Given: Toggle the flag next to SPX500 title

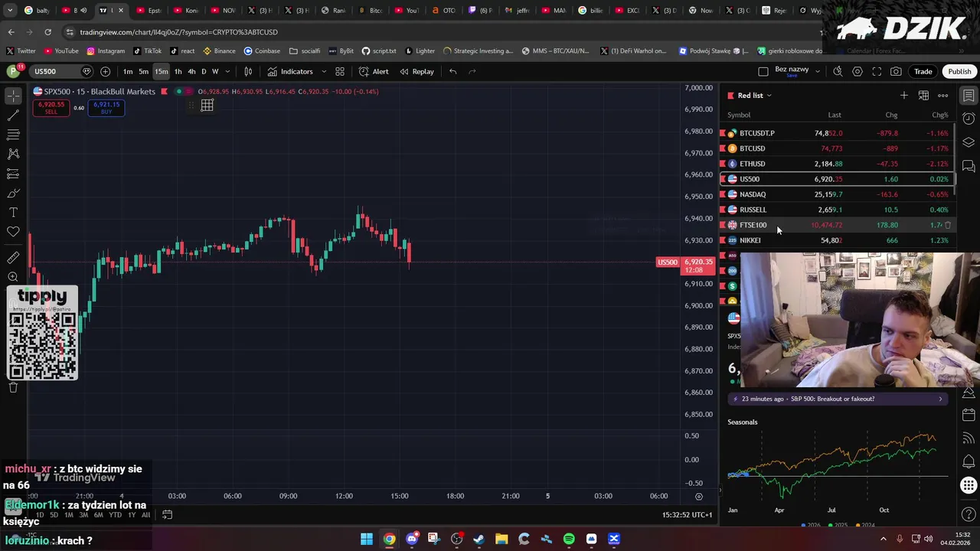Looking at the screenshot, I should (x=165, y=92).
